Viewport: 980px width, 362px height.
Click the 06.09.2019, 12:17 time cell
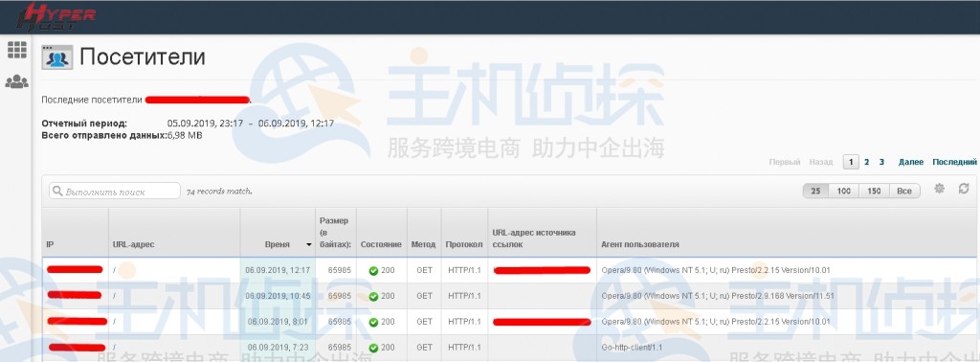point(278,270)
